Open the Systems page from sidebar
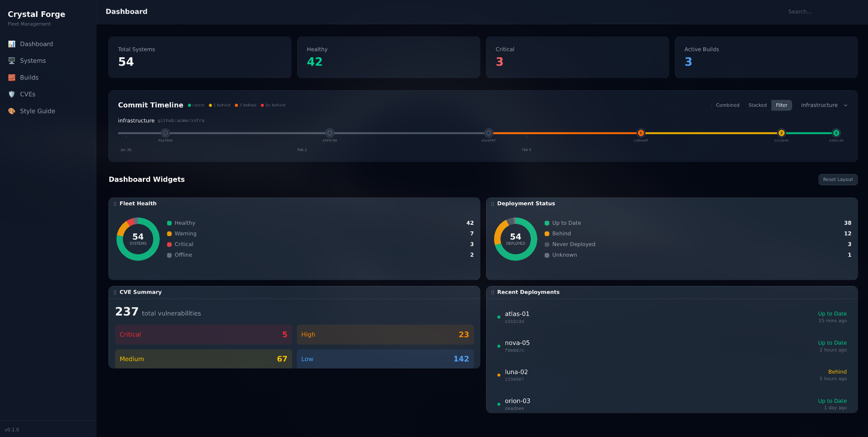Viewport: 868px width, 437px height. pyautogui.click(x=33, y=61)
